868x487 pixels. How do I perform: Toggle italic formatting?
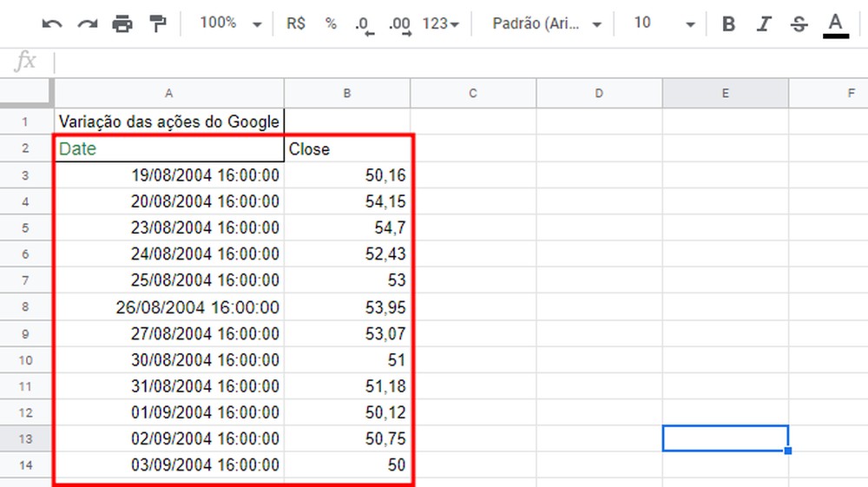click(764, 23)
